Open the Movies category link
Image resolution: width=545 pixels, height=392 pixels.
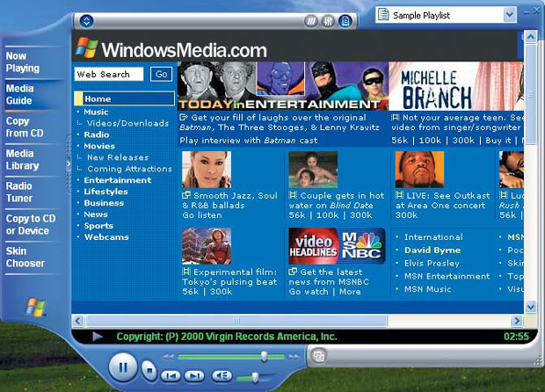(99, 146)
